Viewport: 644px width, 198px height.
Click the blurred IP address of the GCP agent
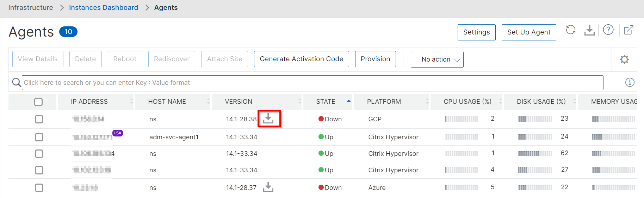click(x=88, y=119)
